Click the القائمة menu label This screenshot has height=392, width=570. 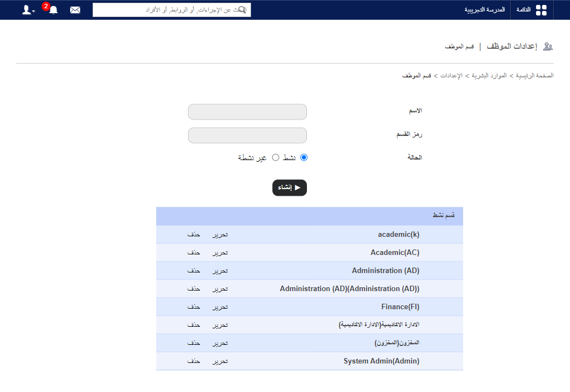(x=523, y=10)
